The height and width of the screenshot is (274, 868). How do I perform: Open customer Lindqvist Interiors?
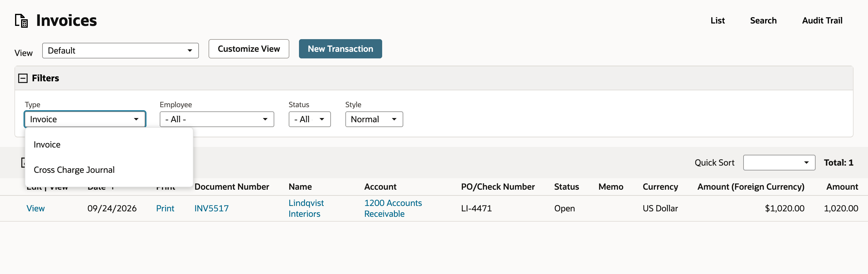(306, 208)
